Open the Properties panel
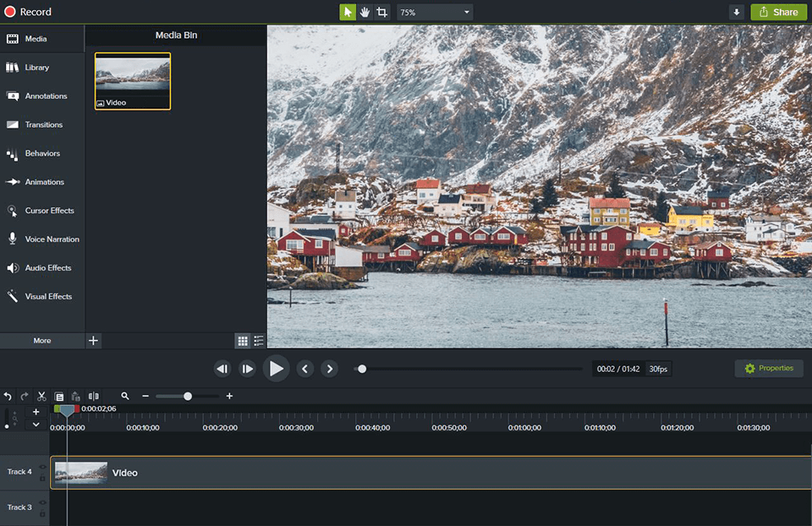This screenshot has height=526, width=812. pyautogui.click(x=769, y=368)
